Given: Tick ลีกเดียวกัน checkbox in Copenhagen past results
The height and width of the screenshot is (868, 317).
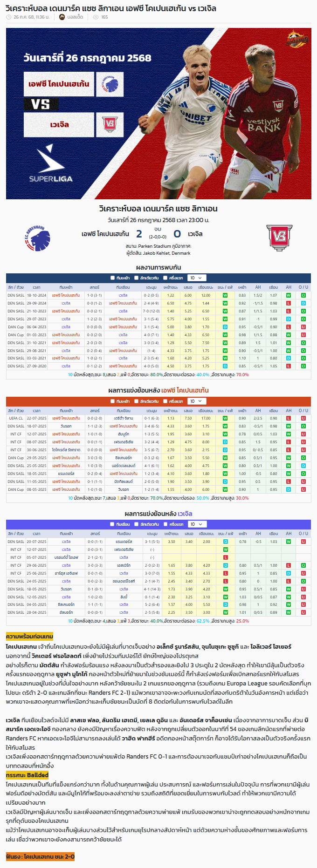Looking at the screenshot, I should (x=136, y=401).
